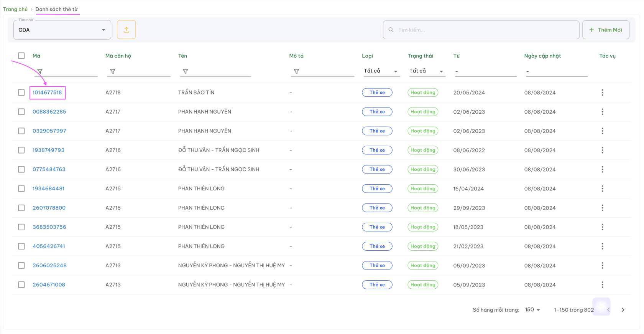This screenshot has width=644, height=334.
Task: Open actions menu for card 2607078800
Action: (602, 208)
